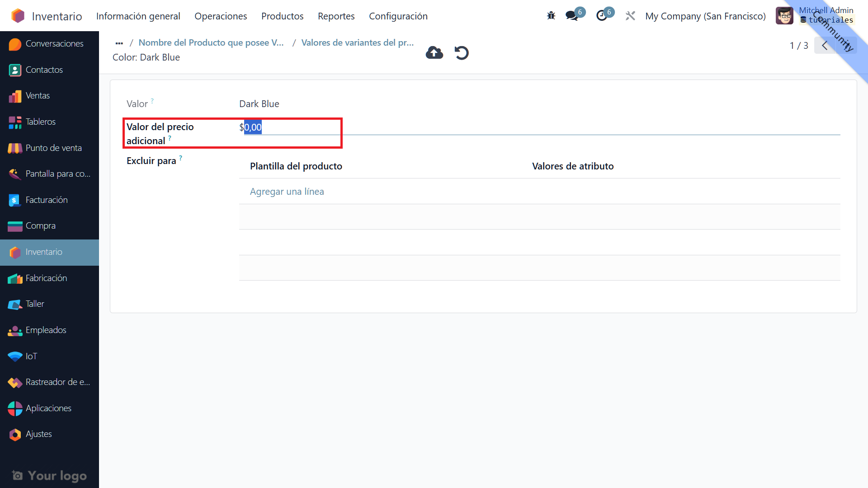The height and width of the screenshot is (488, 868).
Task: Click the additional price value field
Action: (316, 127)
